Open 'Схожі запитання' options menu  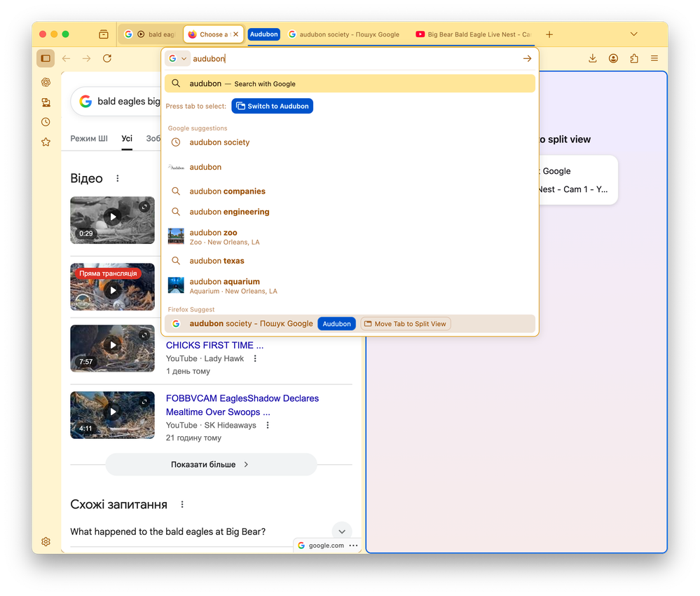pos(182,504)
